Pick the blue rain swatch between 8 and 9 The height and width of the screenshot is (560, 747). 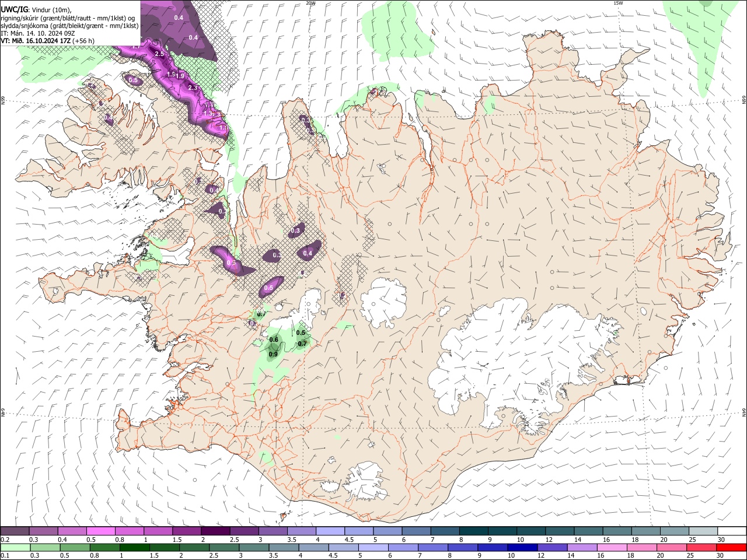click(x=462, y=547)
